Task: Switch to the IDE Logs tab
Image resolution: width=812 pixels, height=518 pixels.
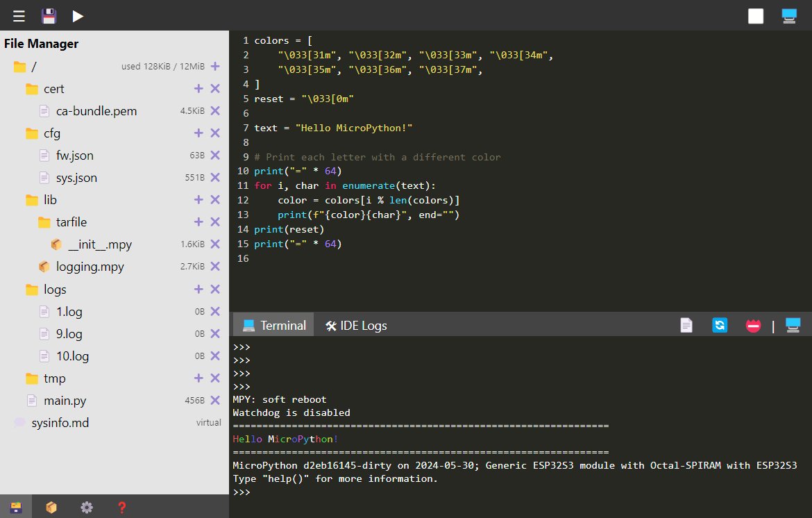Action: click(x=356, y=325)
